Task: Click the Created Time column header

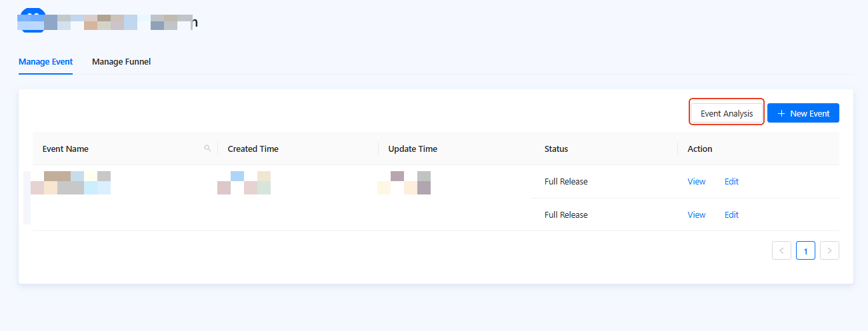Action: [x=253, y=149]
